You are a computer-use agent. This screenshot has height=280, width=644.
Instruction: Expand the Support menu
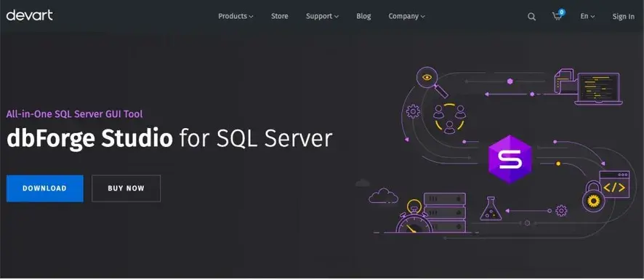coord(323,17)
